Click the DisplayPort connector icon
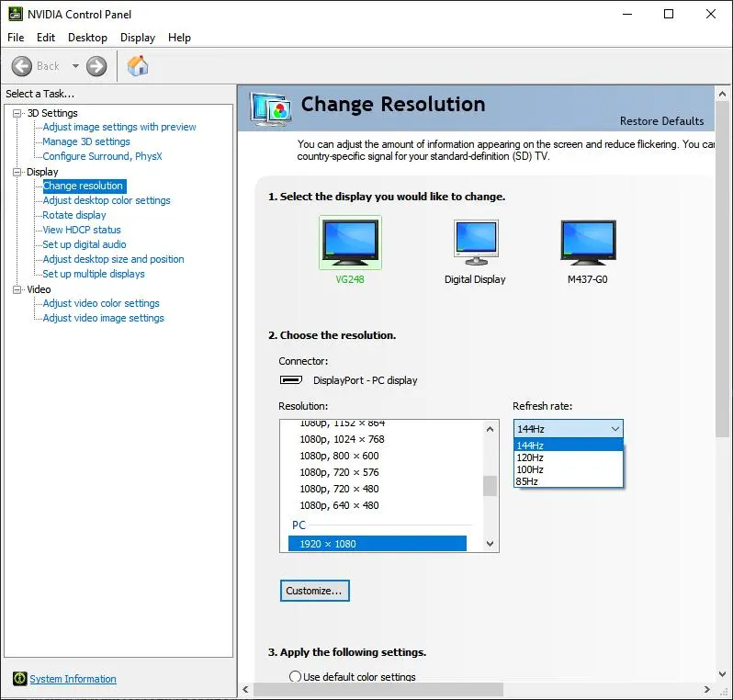The height and width of the screenshot is (700, 733). 291,380
